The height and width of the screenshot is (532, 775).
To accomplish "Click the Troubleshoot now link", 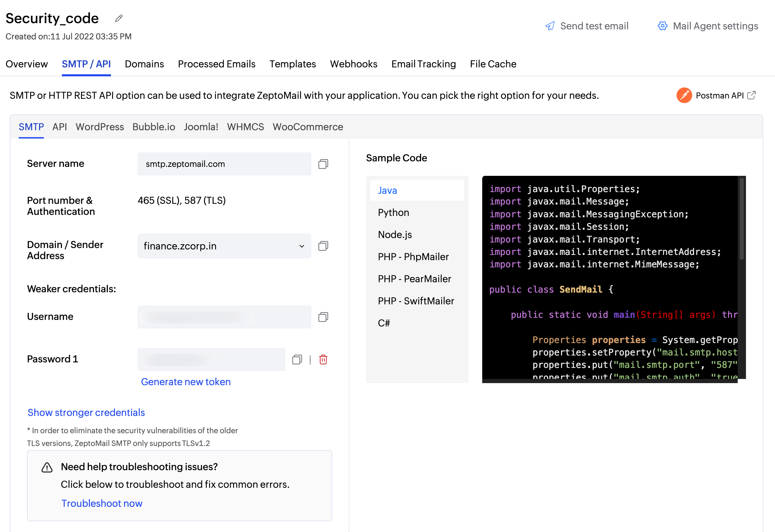I will click(102, 503).
